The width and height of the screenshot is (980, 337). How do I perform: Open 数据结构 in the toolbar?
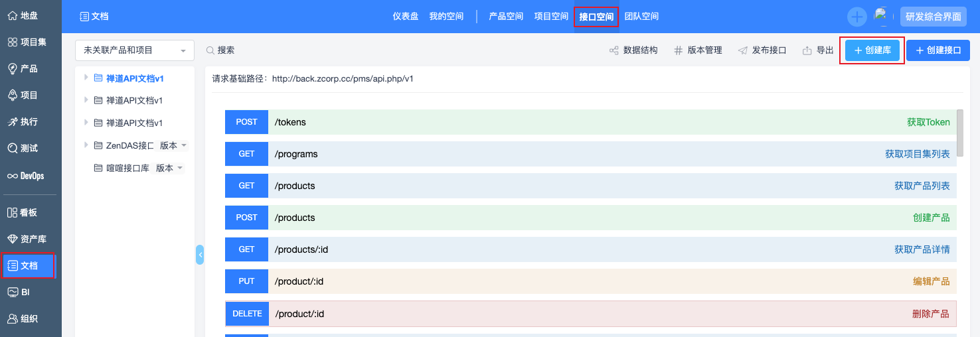tap(633, 50)
